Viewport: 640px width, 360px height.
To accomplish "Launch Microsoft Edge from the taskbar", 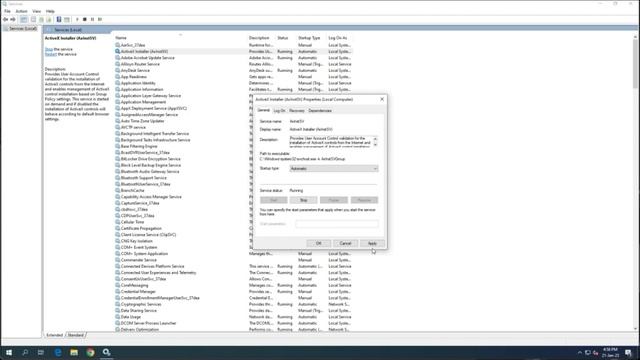I will (x=58, y=352).
